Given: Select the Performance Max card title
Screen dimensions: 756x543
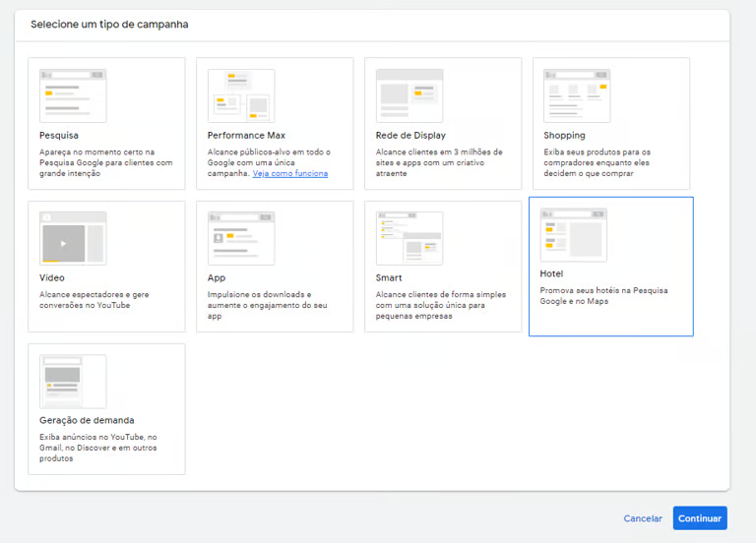Looking at the screenshot, I should 246,136.
